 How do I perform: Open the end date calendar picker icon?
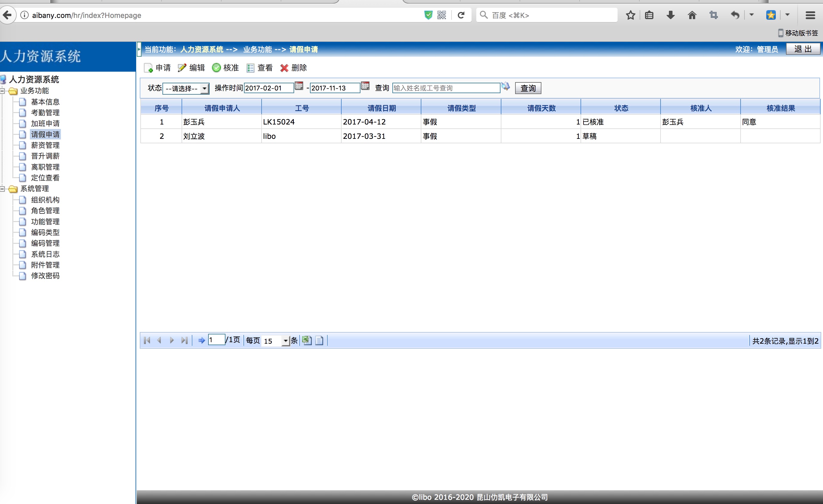pos(365,86)
